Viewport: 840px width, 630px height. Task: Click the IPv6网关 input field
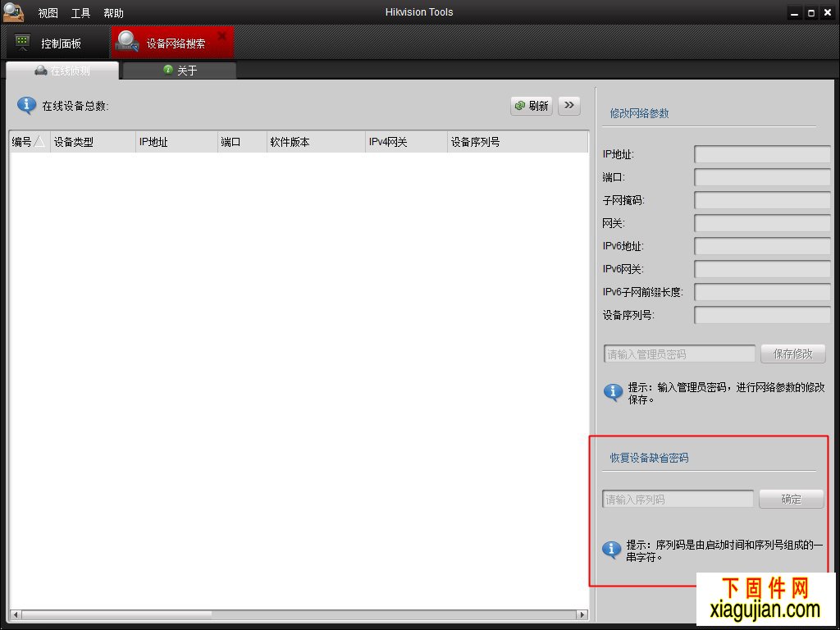(x=762, y=269)
